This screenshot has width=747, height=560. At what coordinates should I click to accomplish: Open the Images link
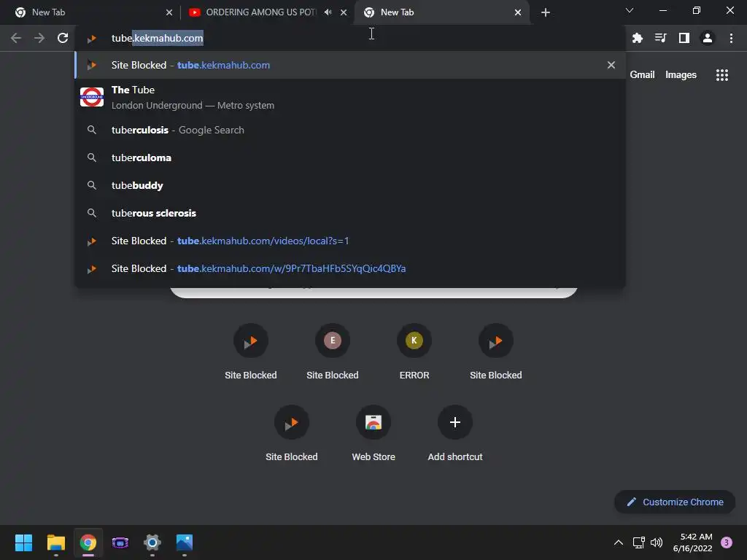681,75
